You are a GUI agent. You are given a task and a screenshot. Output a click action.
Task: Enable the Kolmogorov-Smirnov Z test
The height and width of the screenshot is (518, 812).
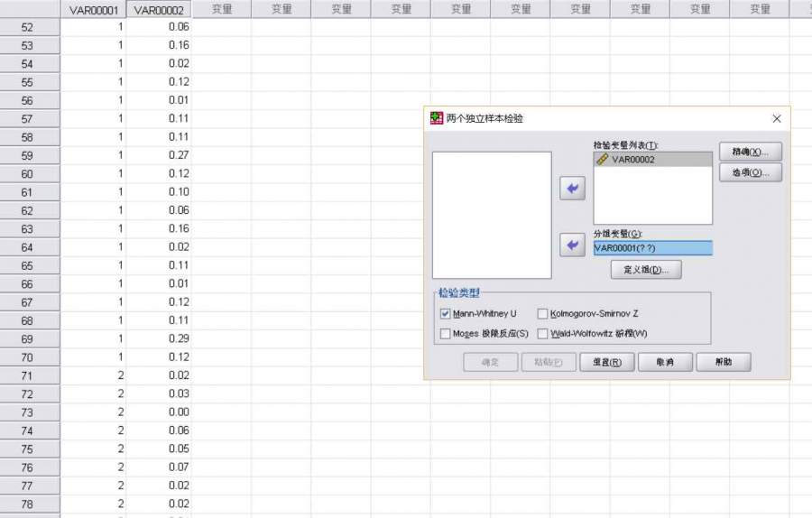542,314
